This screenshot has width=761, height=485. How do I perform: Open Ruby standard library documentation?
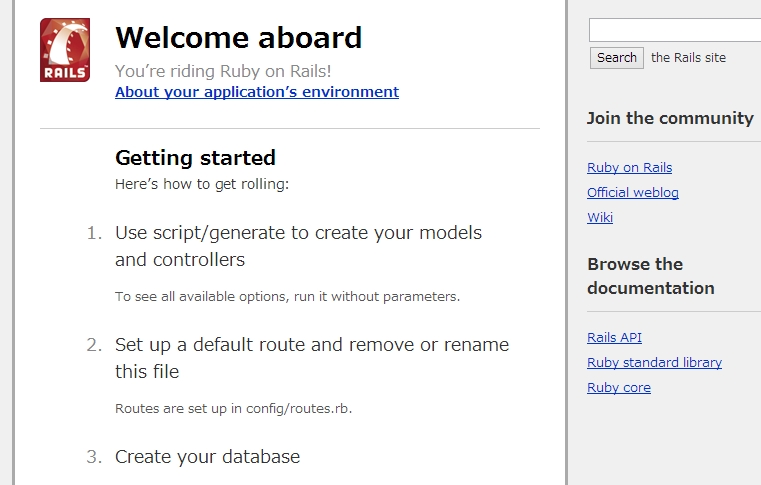pos(654,363)
